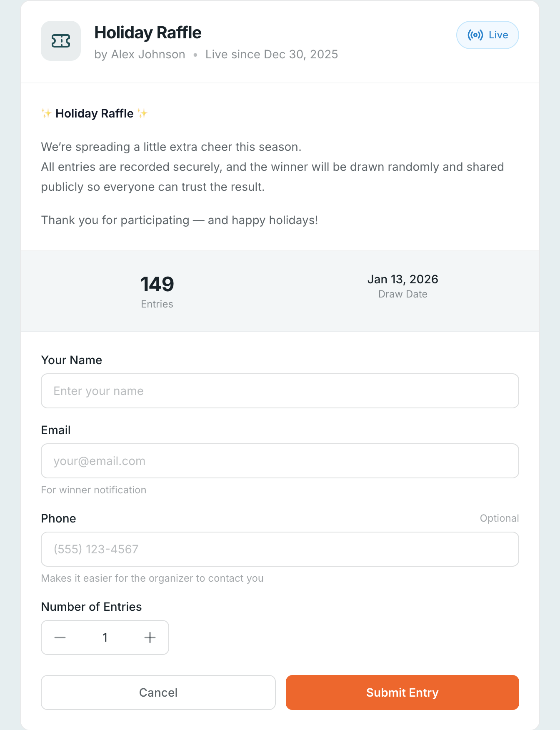
Task: Click the winner notification helper text
Action: click(93, 490)
